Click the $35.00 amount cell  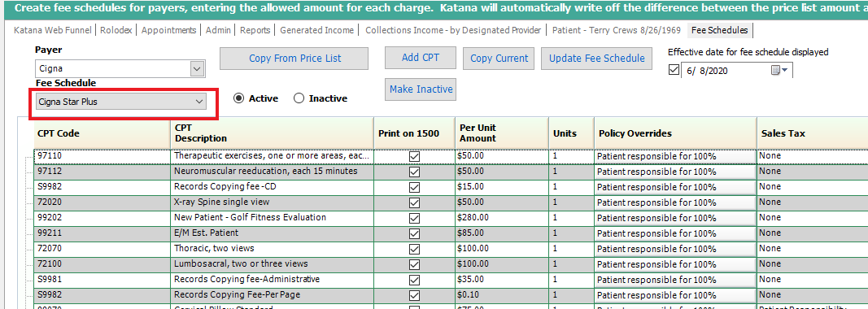point(502,281)
